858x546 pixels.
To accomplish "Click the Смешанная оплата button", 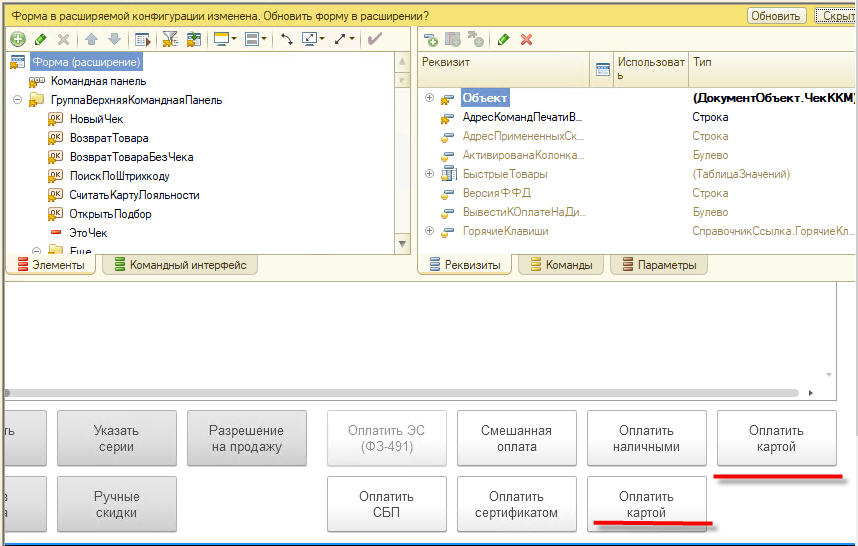I will (x=517, y=438).
